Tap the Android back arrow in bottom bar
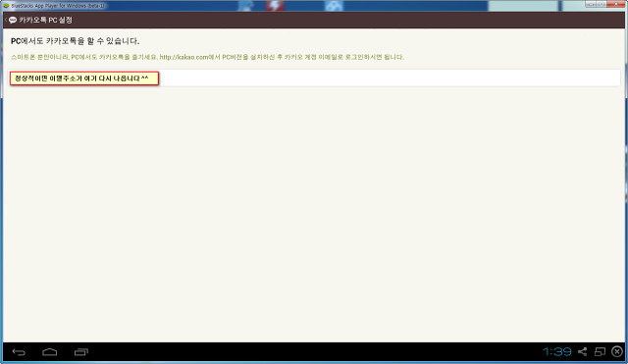 19,352
